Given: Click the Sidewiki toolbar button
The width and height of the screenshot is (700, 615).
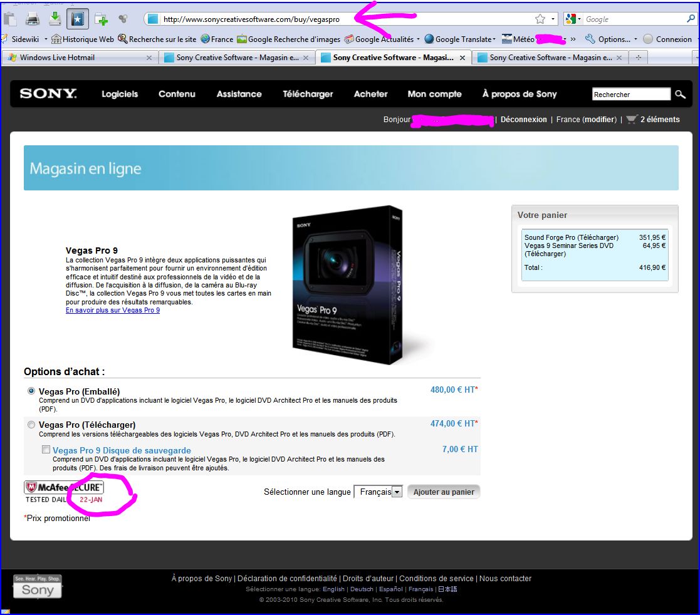Looking at the screenshot, I should [x=21, y=39].
